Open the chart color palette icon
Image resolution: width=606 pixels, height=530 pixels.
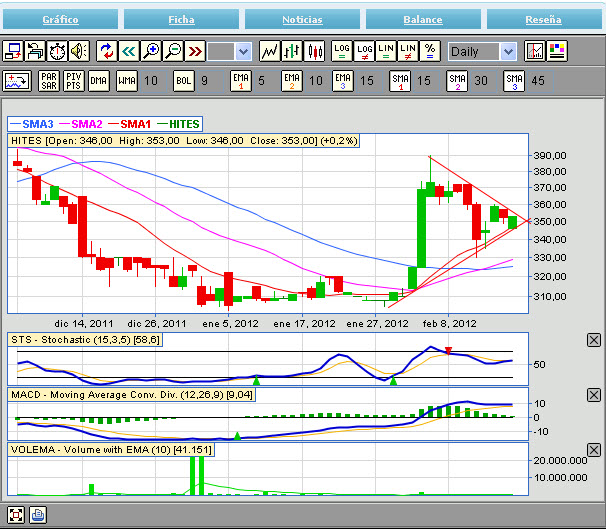click(x=557, y=51)
